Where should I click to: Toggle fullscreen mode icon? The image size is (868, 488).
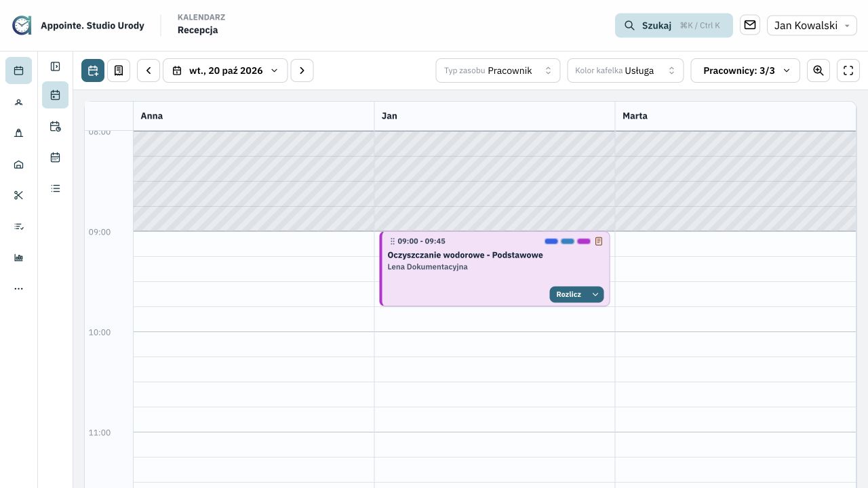848,70
